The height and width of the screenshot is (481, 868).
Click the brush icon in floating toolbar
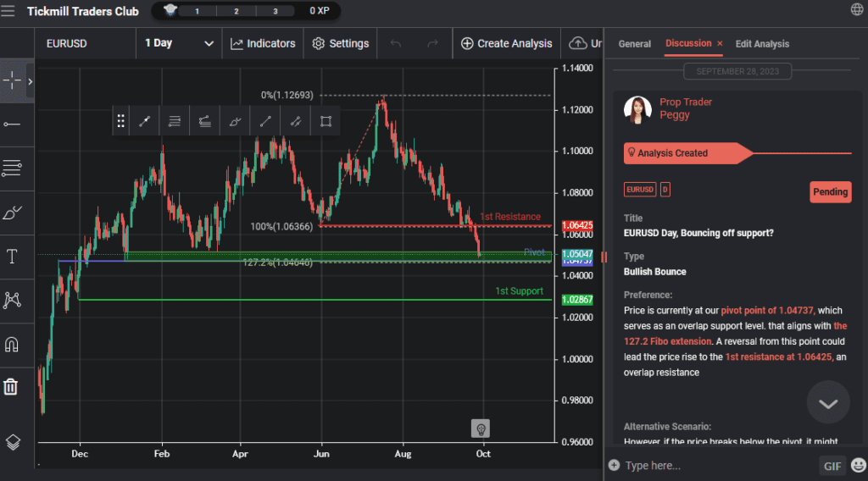pyautogui.click(x=236, y=121)
